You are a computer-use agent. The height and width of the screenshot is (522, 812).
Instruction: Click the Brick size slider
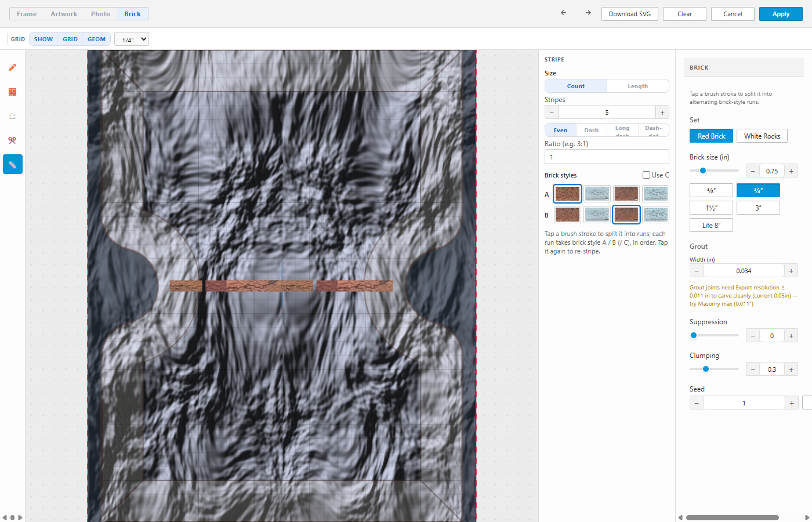pyautogui.click(x=714, y=171)
